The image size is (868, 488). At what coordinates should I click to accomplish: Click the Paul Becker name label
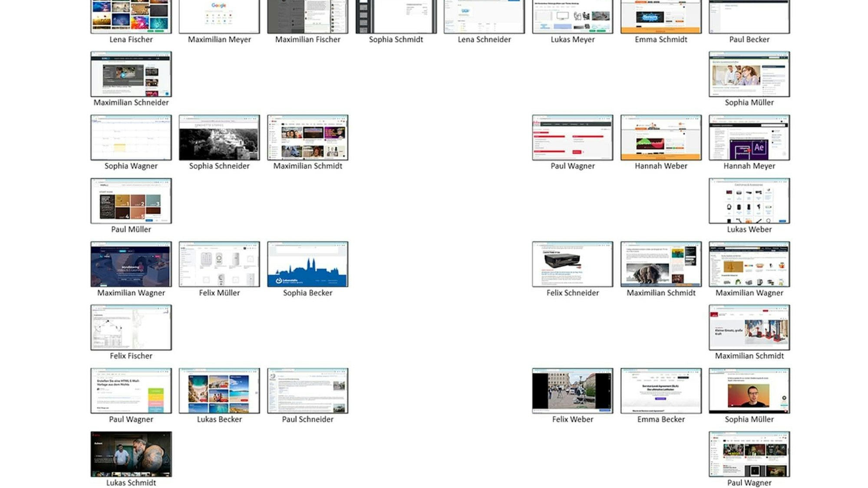click(x=749, y=40)
